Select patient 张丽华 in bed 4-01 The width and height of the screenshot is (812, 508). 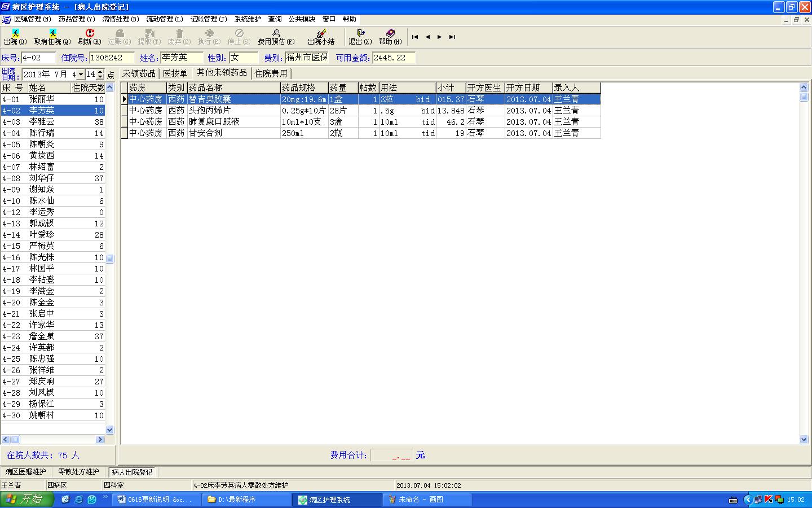(x=53, y=99)
